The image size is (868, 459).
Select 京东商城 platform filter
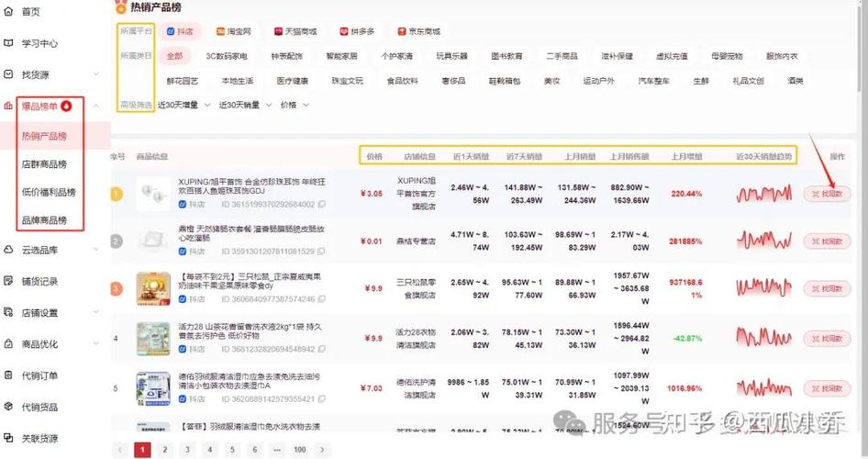419,31
